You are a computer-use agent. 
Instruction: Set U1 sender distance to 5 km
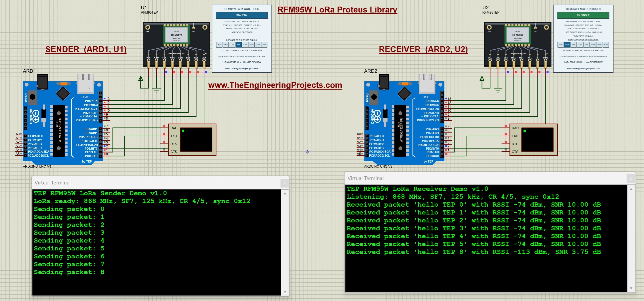(x=245, y=45)
